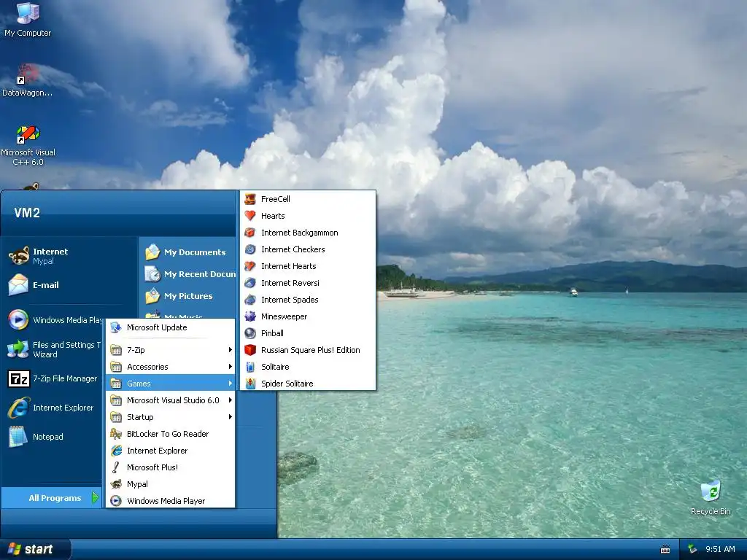Click the Internet Checkers icon
Image resolution: width=747 pixels, height=560 pixels.
[x=250, y=249]
